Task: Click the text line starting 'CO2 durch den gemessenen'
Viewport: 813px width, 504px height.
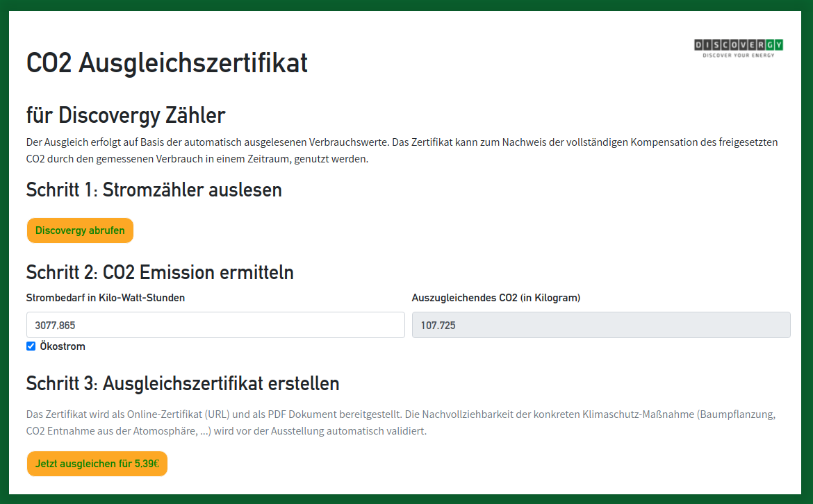Action: [197, 159]
